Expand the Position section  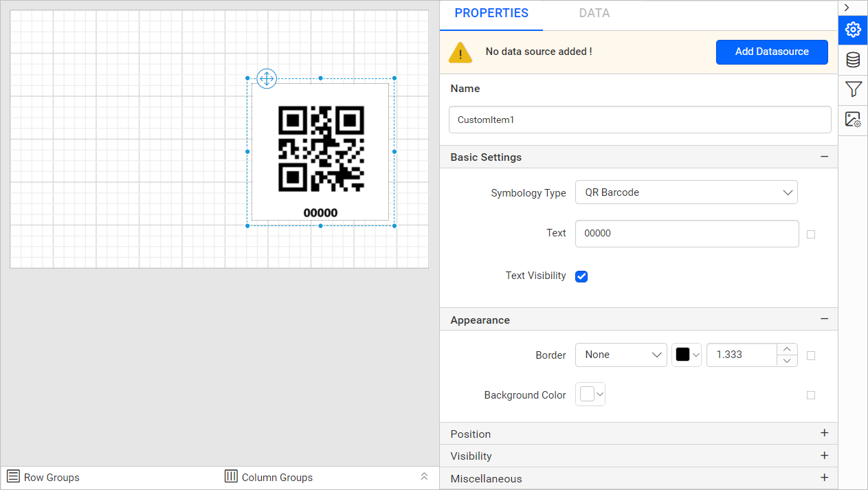[824, 433]
